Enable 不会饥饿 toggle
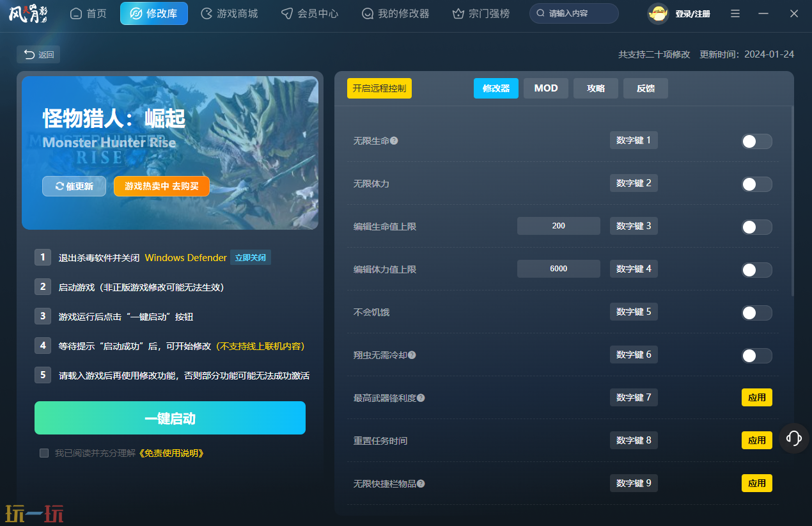The width and height of the screenshot is (812, 526). pyautogui.click(x=757, y=313)
